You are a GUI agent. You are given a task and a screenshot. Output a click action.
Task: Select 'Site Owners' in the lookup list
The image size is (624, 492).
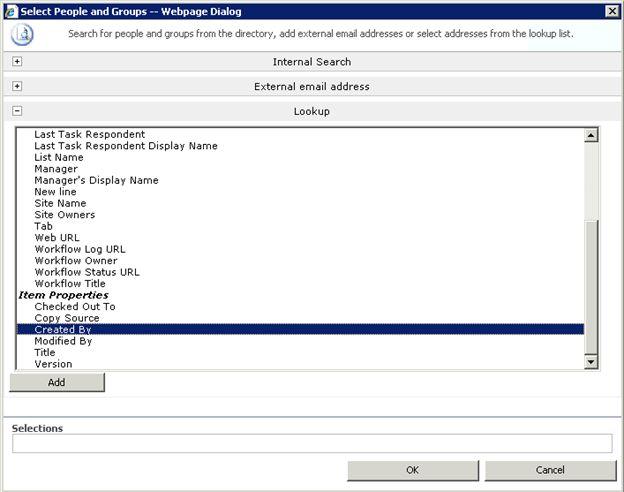pos(300,215)
